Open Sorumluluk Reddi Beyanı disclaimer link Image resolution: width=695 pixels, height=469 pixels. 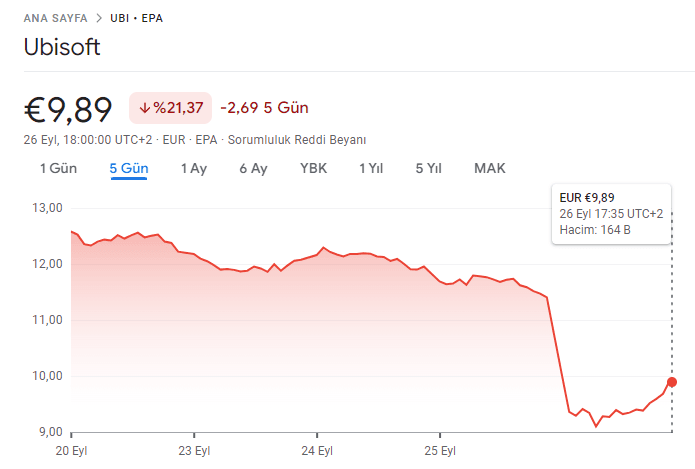pyautogui.click(x=297, y=140)
